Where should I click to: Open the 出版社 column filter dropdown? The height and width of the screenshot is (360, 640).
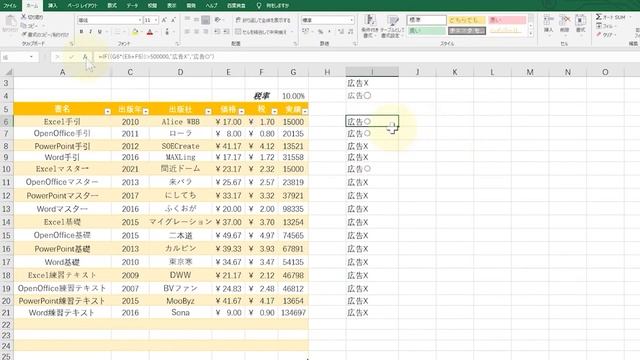pyautogui.click(x=208, y=111)
